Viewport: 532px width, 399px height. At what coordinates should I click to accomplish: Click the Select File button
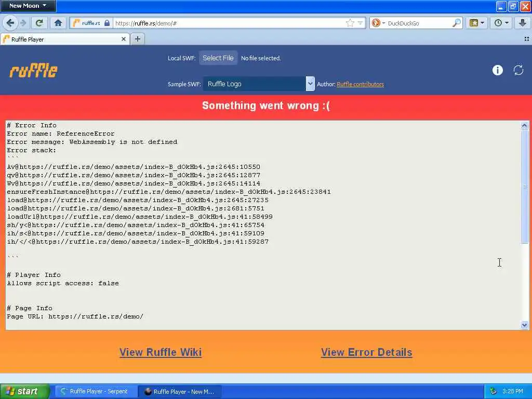tap(218, 58)
